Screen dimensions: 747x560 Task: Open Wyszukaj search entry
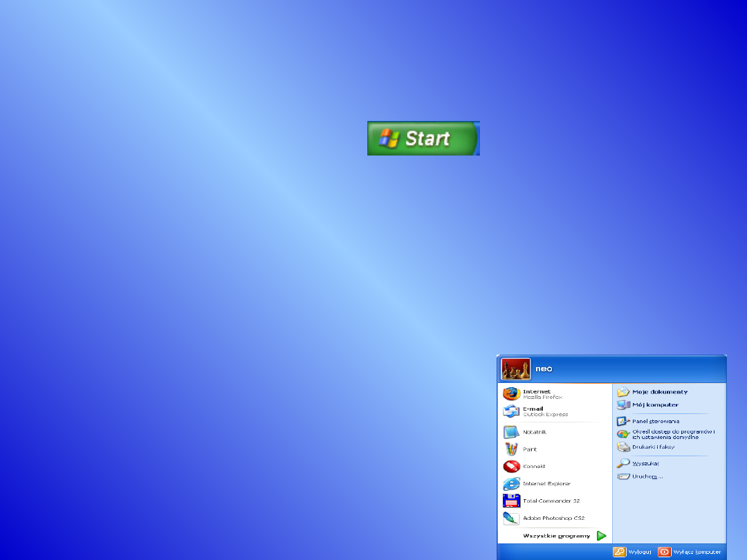point(638,463)
